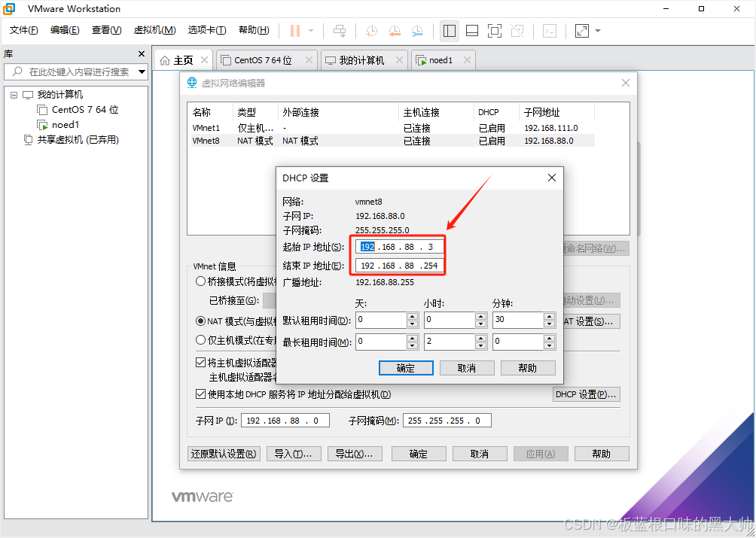Close the 主页 tab with its X

(x=204, y=59)
